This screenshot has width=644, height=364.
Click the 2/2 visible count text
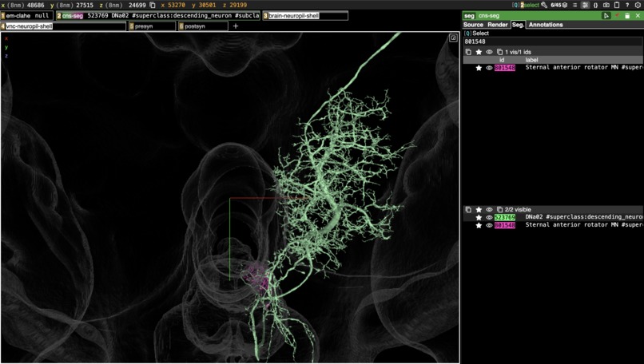coord(518,209)
